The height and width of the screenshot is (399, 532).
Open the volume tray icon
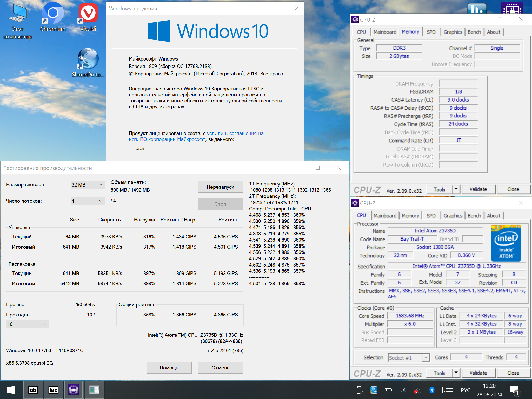(402, 390)
